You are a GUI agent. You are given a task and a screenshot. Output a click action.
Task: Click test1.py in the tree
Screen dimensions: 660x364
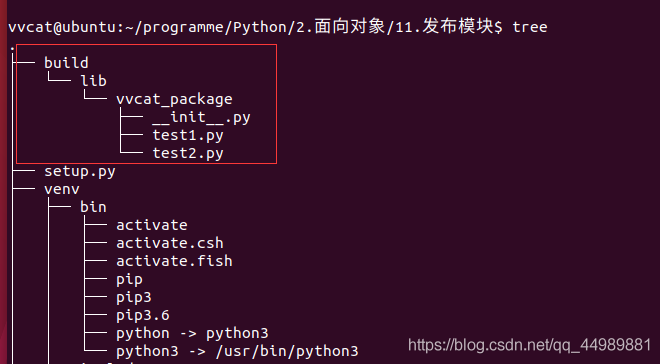[x=188, y=136]
